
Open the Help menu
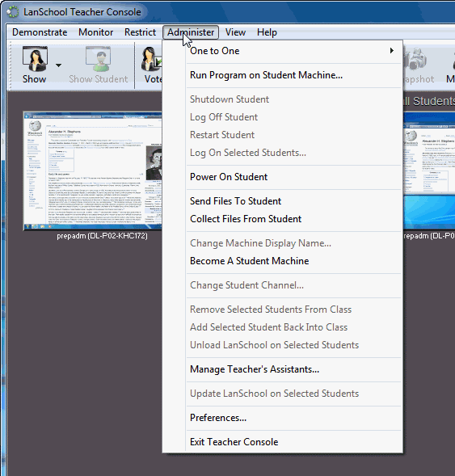(x=267, y=32)
